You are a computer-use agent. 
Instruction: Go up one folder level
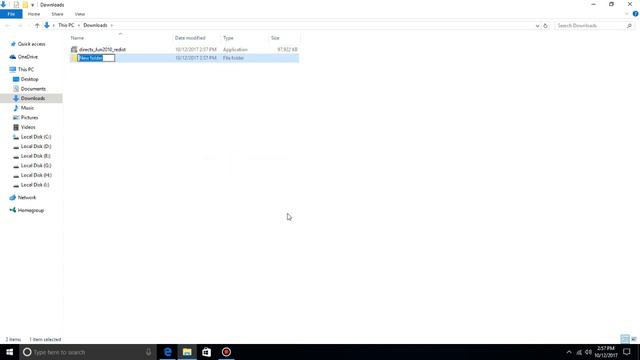coord(37,25)
